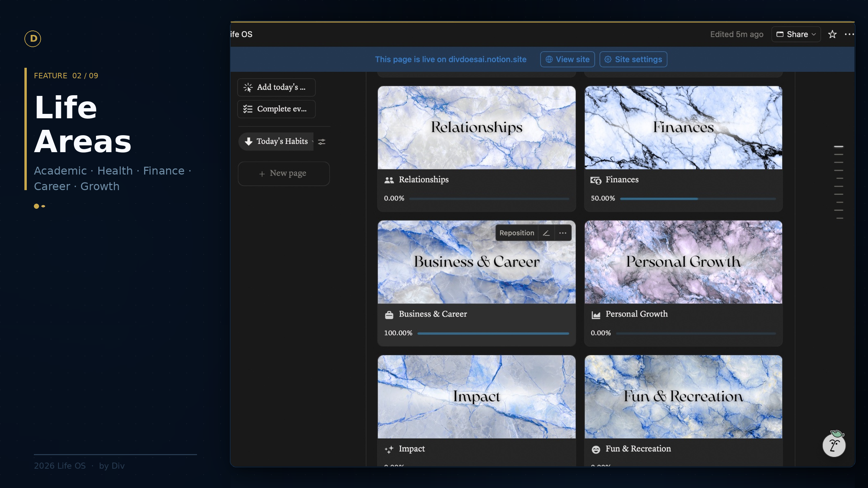Click the View site button
This screenshot has width=868, height=488.
(567, 59)
